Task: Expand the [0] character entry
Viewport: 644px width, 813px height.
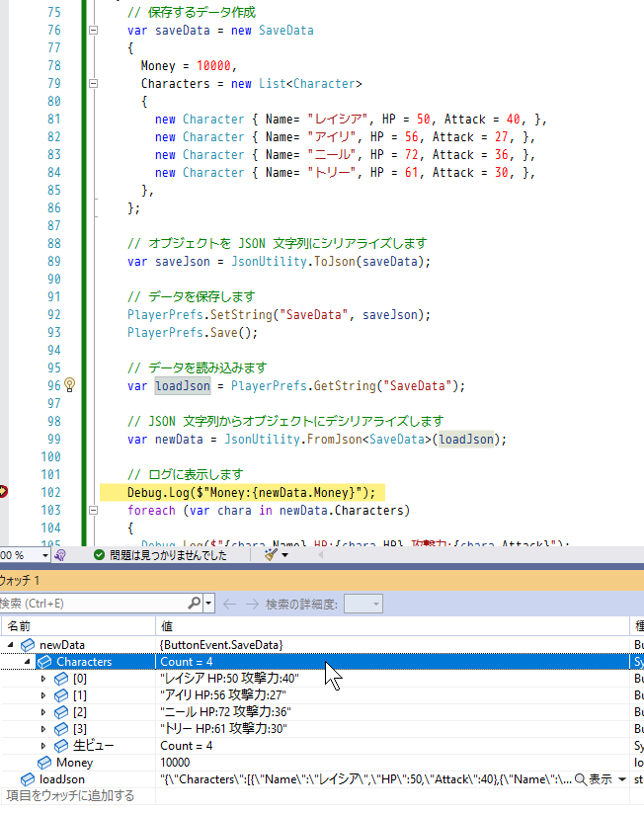Action: [x=43, y=679]
